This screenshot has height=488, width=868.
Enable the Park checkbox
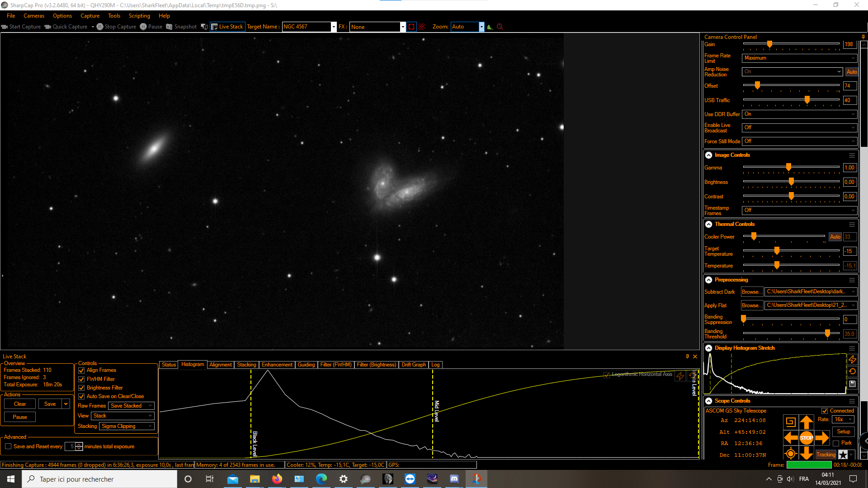[836, 443]
